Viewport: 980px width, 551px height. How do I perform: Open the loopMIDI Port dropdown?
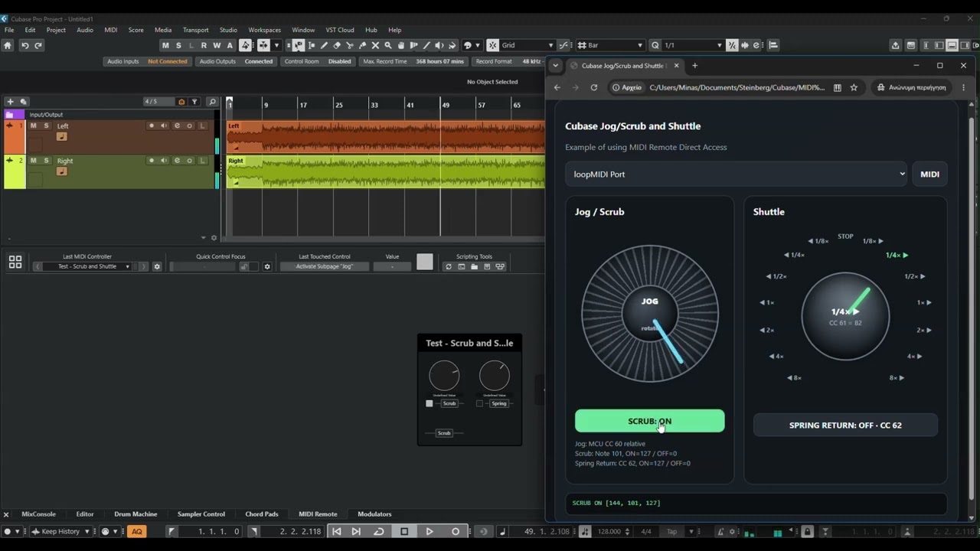coord(737,174)
